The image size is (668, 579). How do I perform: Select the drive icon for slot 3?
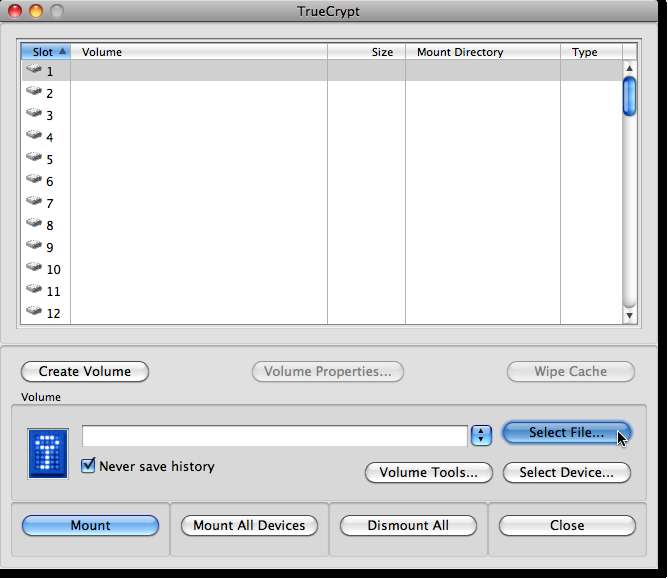[x=34, y=113]
